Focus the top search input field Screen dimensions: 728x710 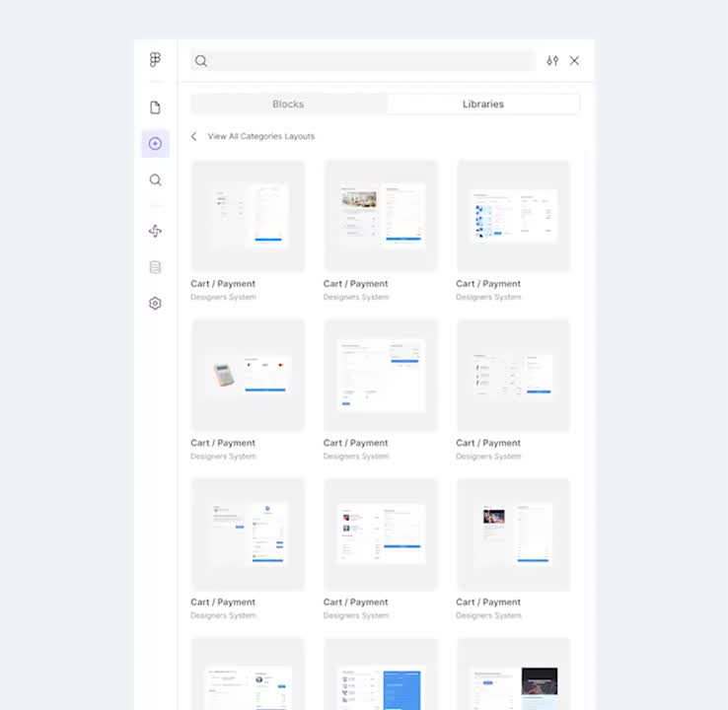click(363, 61)
